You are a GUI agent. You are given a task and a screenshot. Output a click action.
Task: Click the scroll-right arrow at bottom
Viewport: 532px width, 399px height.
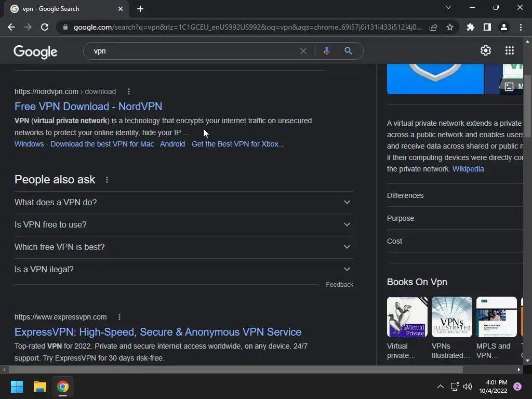coord(519,369)
